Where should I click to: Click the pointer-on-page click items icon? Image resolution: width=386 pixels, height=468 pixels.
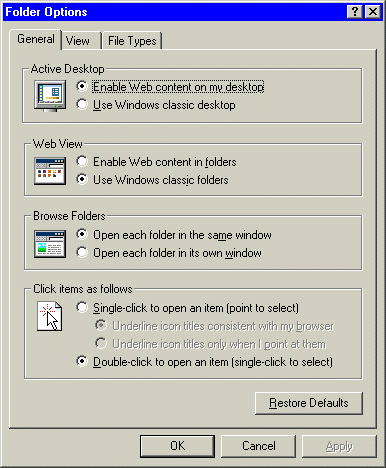(49, 316)
